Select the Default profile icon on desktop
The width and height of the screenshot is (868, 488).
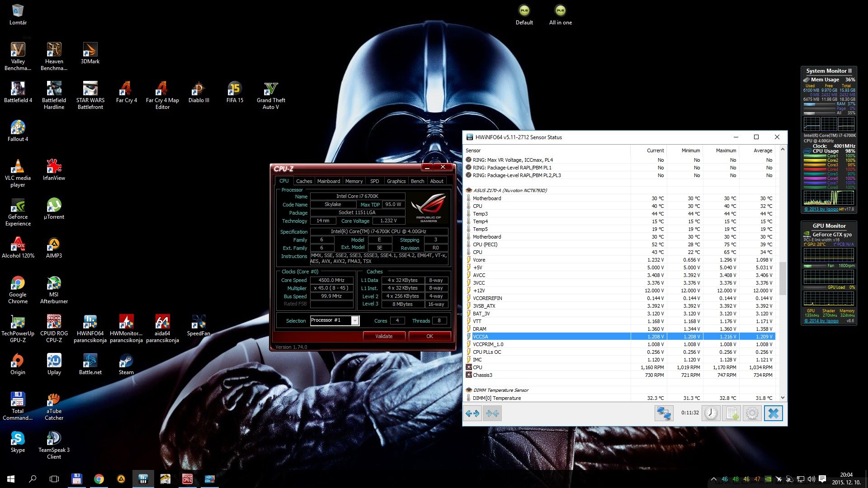pyautogui.click(x=524, y=14)
